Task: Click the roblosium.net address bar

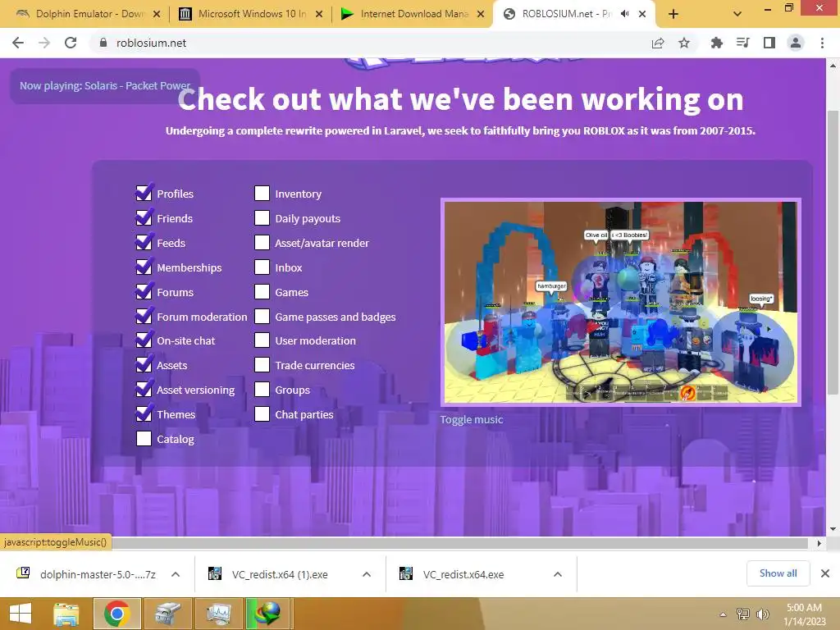Action: pyautogui.click(x=370, y=43)
